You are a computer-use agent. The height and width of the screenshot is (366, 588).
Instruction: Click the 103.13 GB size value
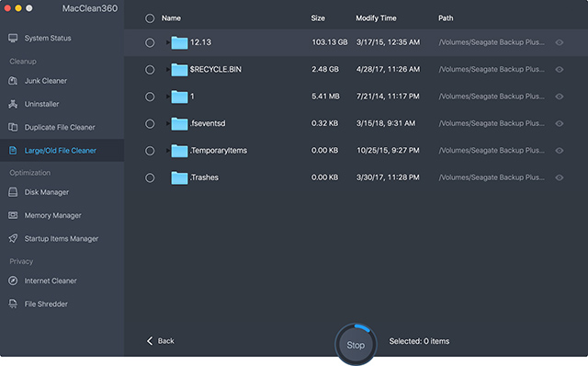pyautogui.click(x=330, y=42)
